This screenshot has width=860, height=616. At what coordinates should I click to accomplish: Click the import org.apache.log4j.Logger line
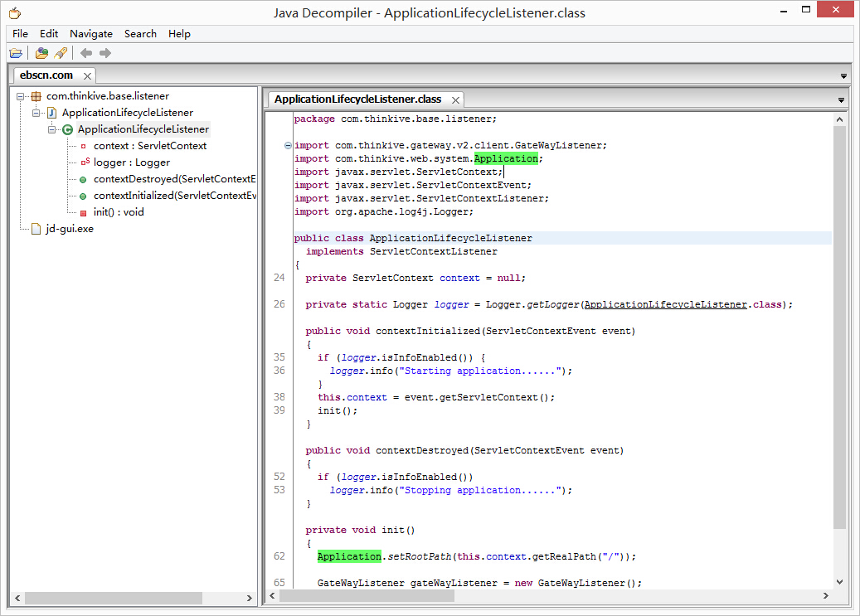pos(383,211)
